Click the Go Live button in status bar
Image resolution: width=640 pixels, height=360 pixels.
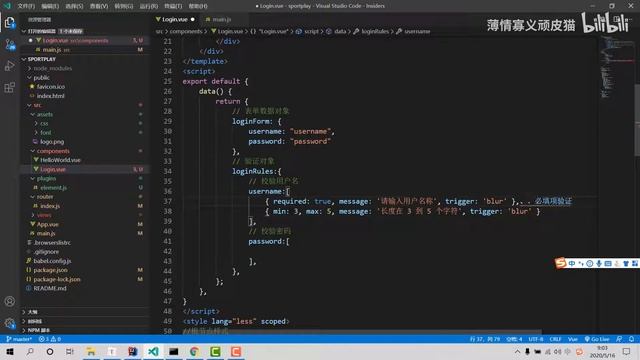597,339
